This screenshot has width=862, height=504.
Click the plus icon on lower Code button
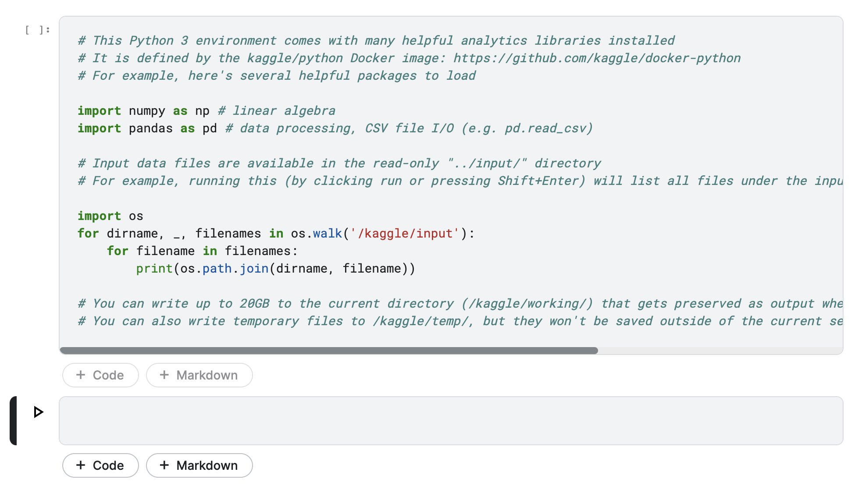(81, 465)
